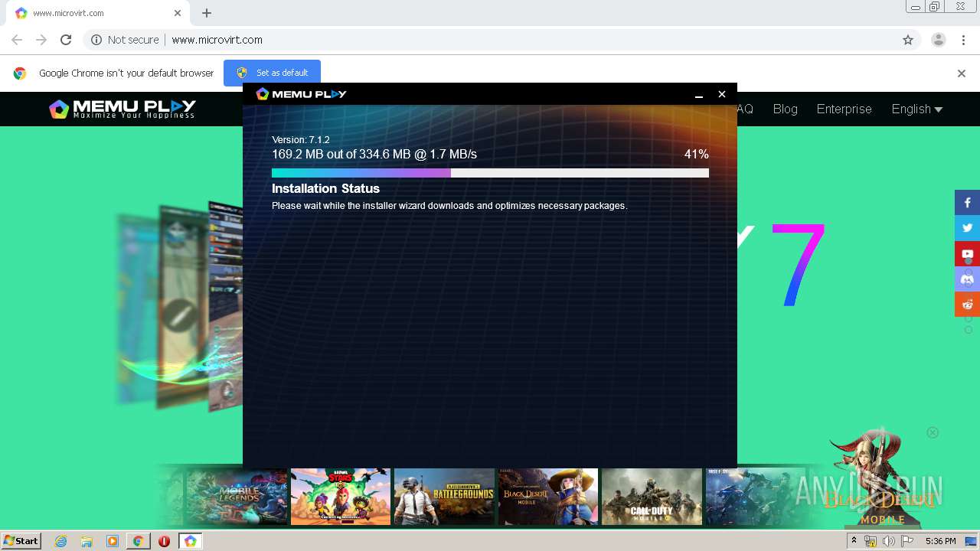The width and height of the screenshot is (980, 551).
Task: Click the MEmu Play installer logo
Action: (301, 93)
